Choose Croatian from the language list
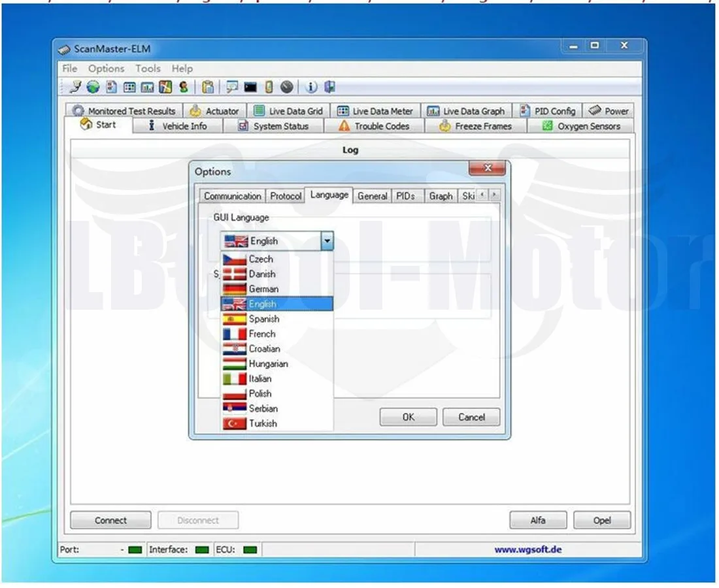Image resolution: width=719 pixels, height=588 pixels. [277, 349]
